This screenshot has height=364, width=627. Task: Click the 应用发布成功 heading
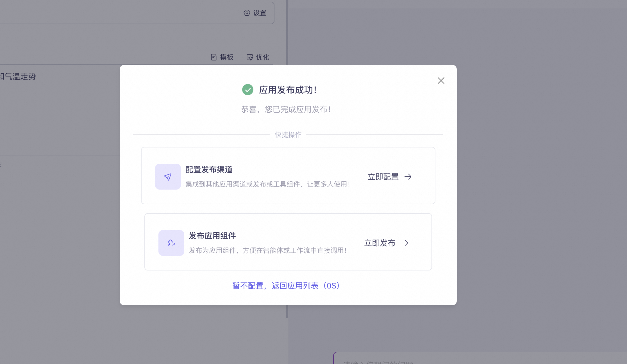[288, 90]
